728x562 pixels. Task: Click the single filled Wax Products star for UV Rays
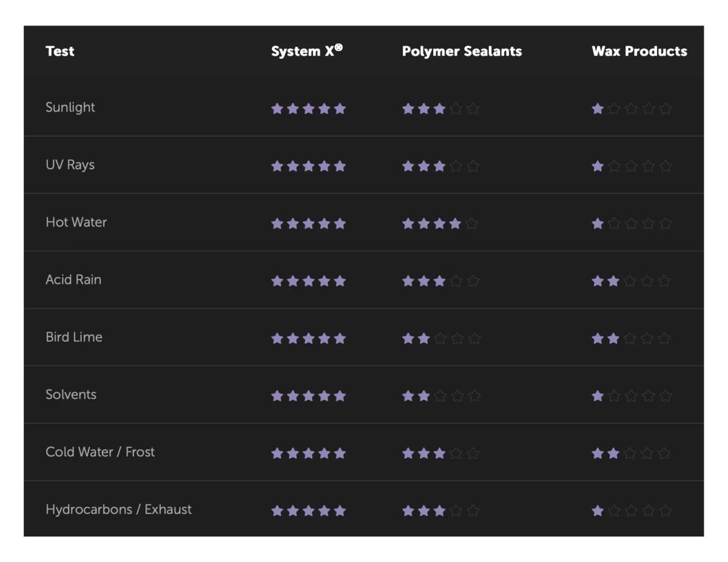pyautogui.click(x=598, y=166)
